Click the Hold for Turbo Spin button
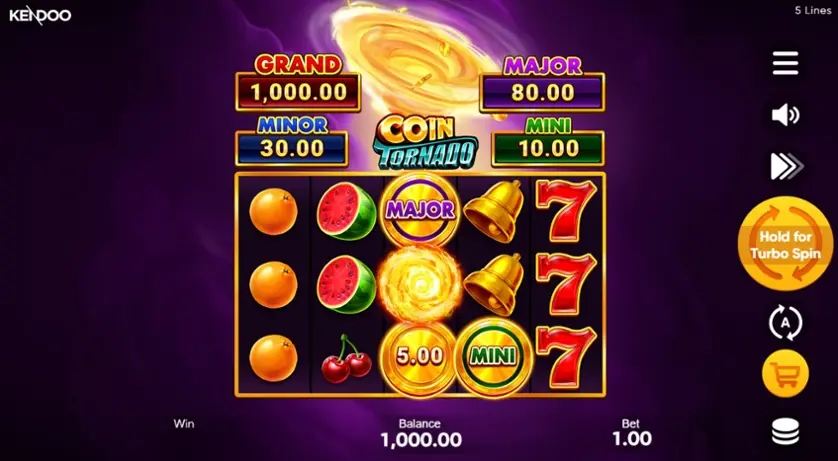This screenshot has height=461, width=838. coord(786,243)
